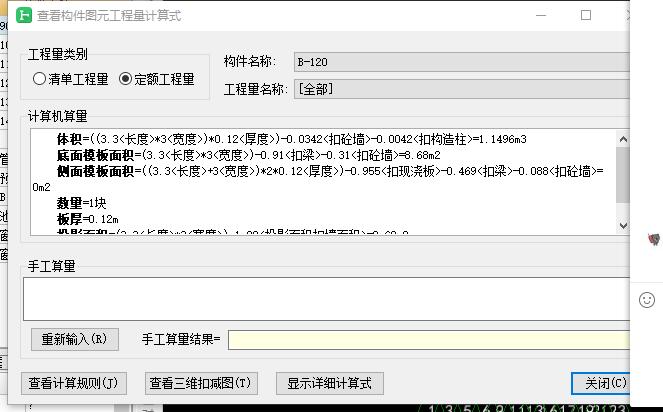Viewport: 663px width, 412px height.
Task: Click the 重新输入(R) button
Action: click(75, 339)
